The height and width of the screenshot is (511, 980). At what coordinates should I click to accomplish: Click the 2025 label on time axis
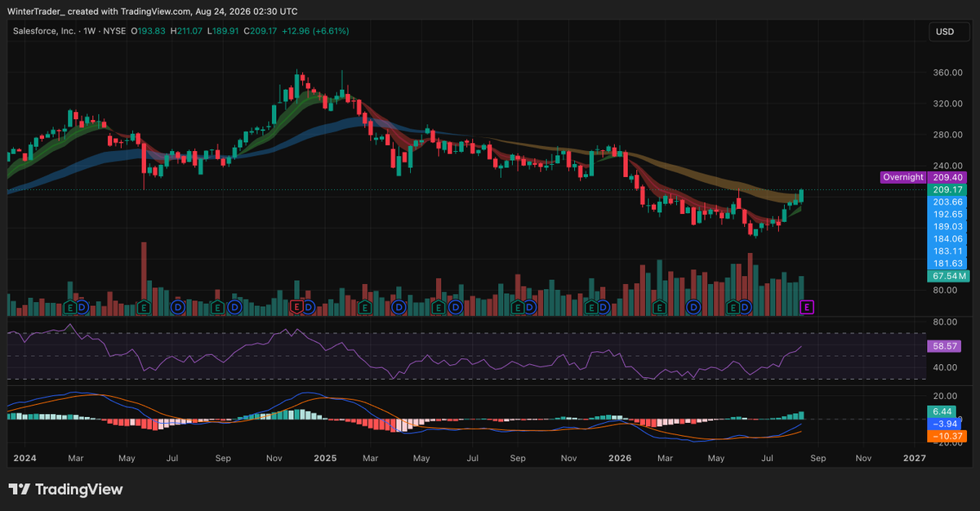tap(325, 458)
